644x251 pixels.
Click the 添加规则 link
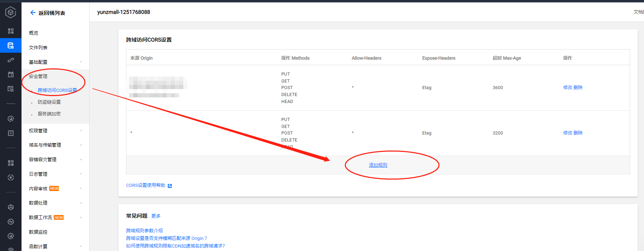[378, 165]
